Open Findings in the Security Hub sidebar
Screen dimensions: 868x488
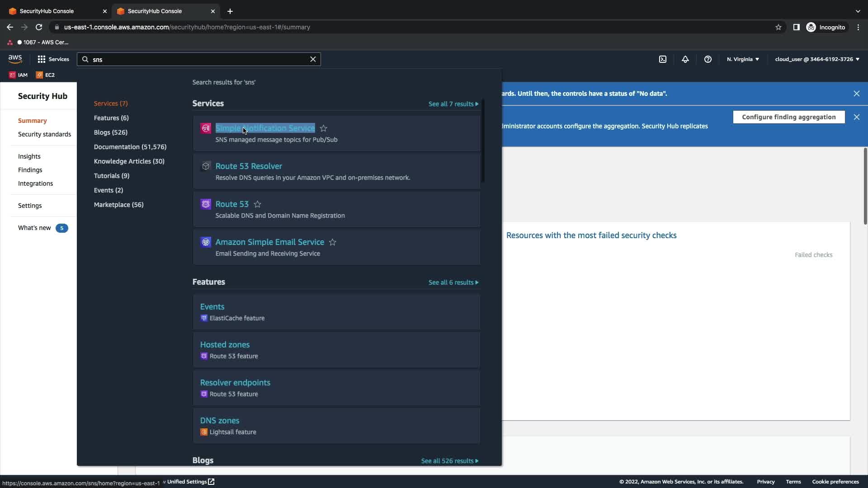pos(30,170)
